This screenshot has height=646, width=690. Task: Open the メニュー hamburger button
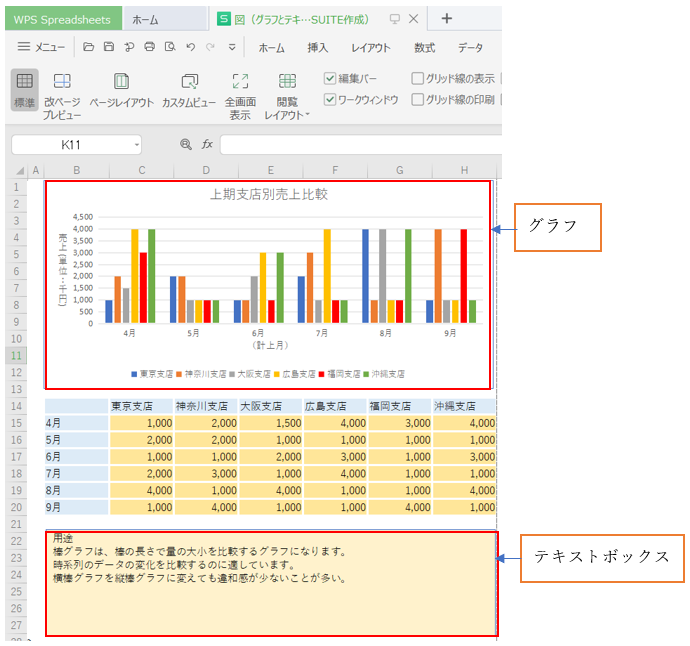click(41, 47)
